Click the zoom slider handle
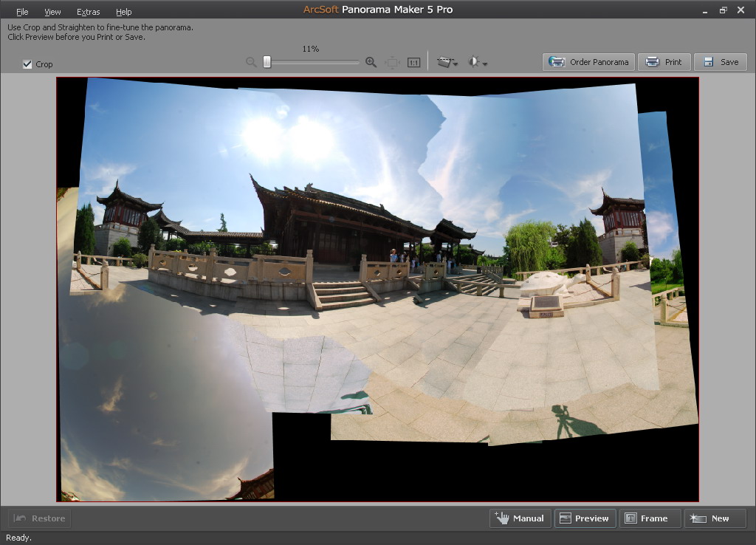 click(267, 63)
